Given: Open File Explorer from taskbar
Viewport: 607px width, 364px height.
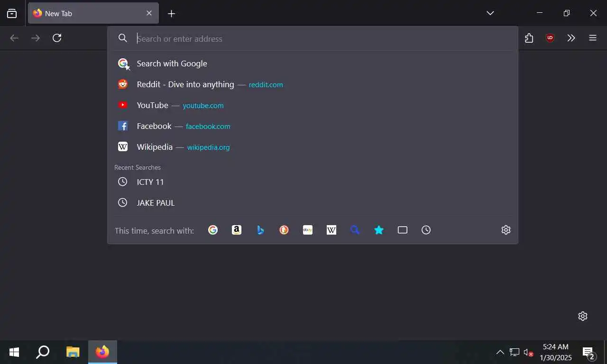Looking at the screenshot, I should coord(73,352).
